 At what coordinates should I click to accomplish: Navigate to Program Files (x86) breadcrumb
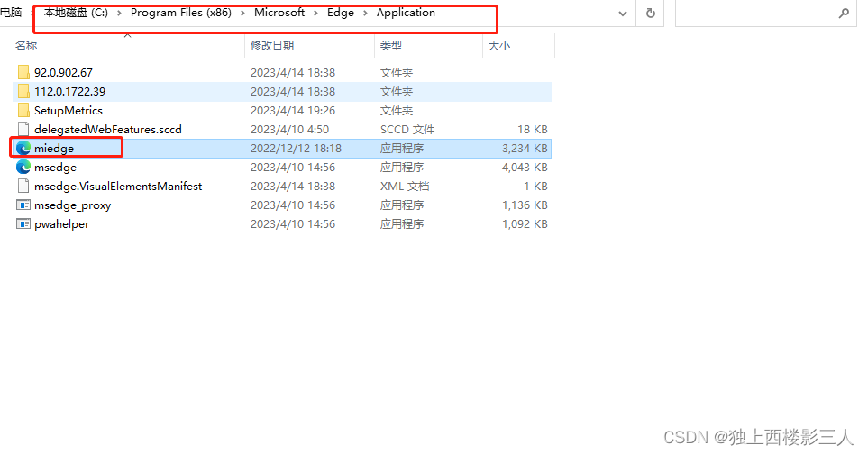click(181, 13)
